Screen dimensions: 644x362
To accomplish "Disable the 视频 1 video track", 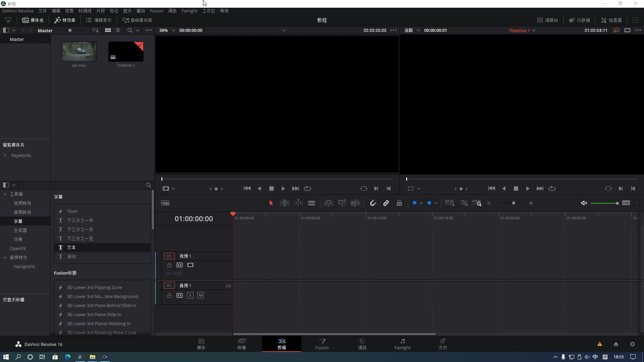I will (x=190, y=265).
